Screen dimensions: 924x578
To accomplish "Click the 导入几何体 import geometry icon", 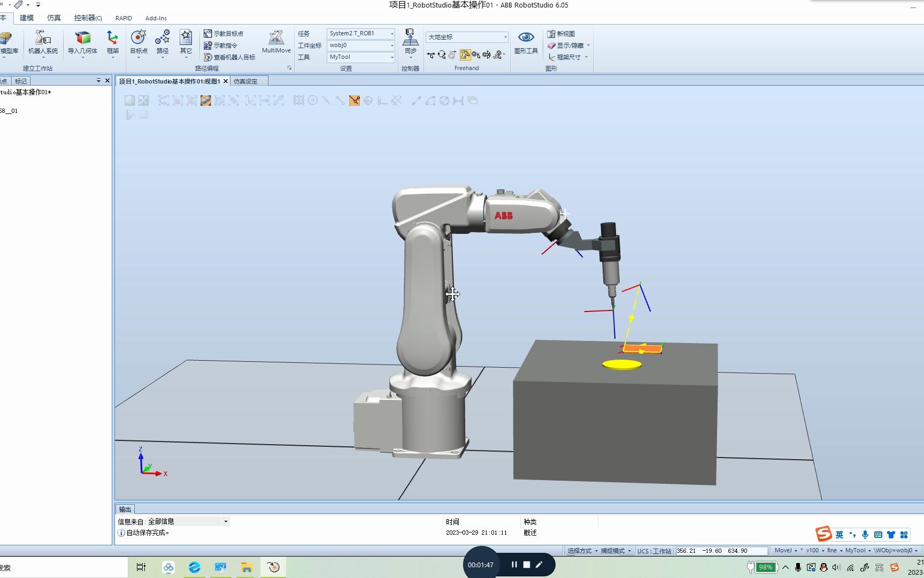I will click(82, 43).
